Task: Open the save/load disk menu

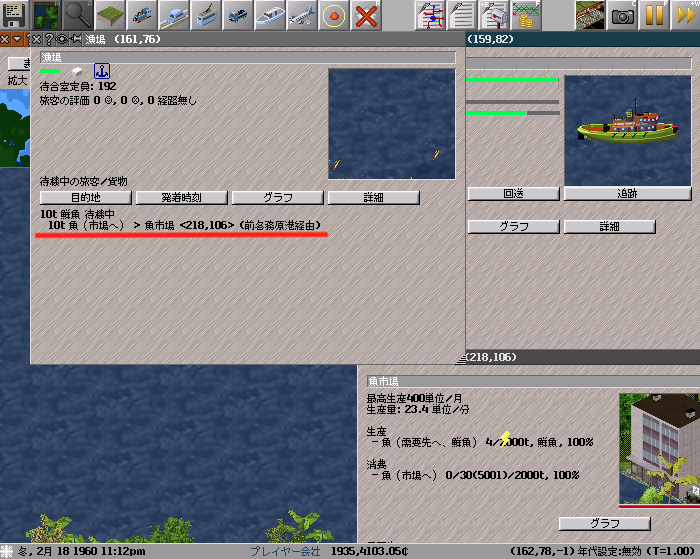Action: click(x=14, y=15)
